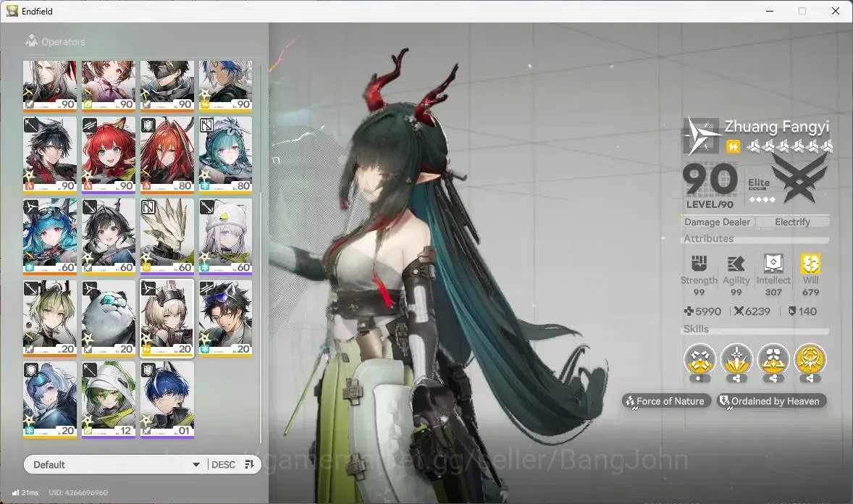Screen dimensions: 853x504
Task: Select the blue-white haired dark-skinned level 90 operator
Action: point(225,85)
